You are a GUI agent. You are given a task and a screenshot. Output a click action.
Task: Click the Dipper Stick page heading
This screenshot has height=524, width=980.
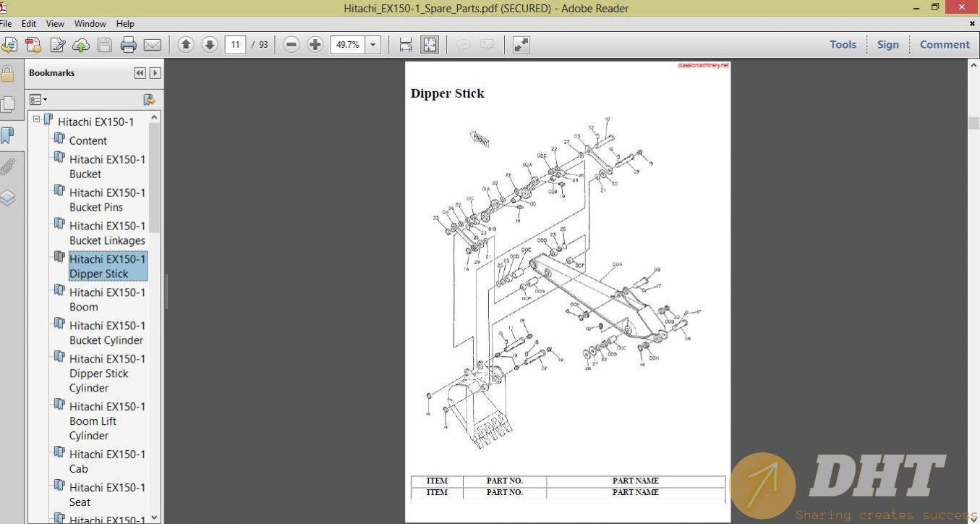click(x=447, y=93)
